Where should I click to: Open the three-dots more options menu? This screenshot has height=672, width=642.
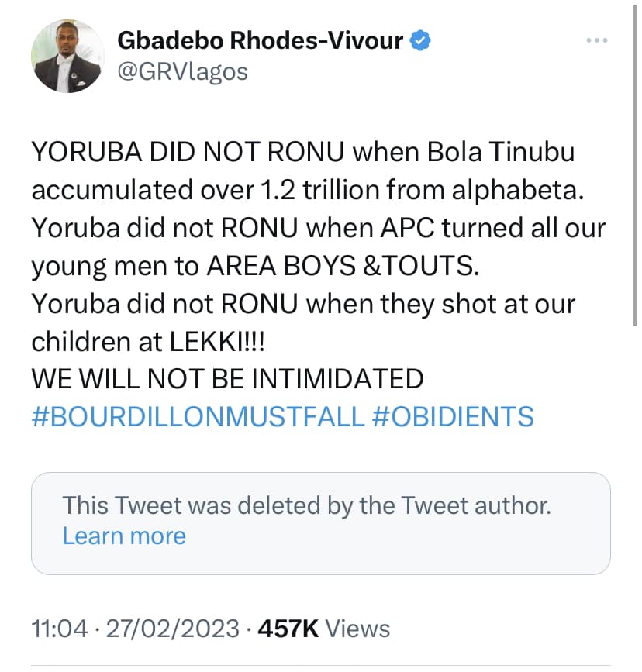[x=596, y=40]
